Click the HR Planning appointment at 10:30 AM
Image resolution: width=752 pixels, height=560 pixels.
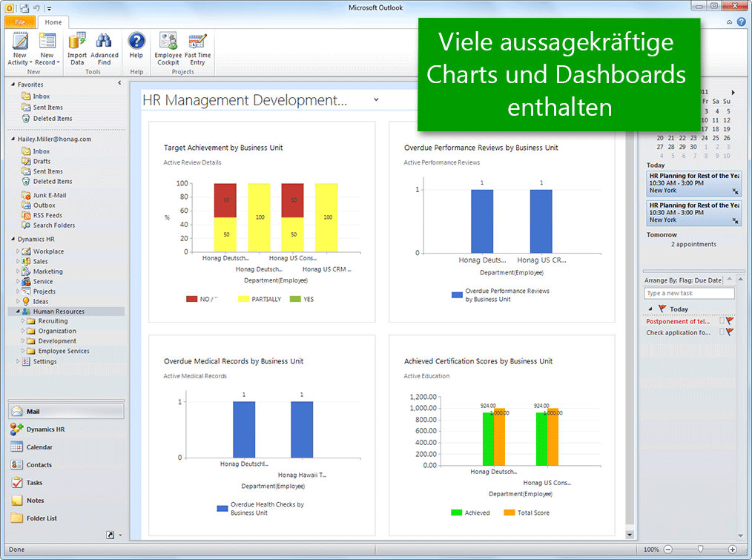click(x=693, y=182)
